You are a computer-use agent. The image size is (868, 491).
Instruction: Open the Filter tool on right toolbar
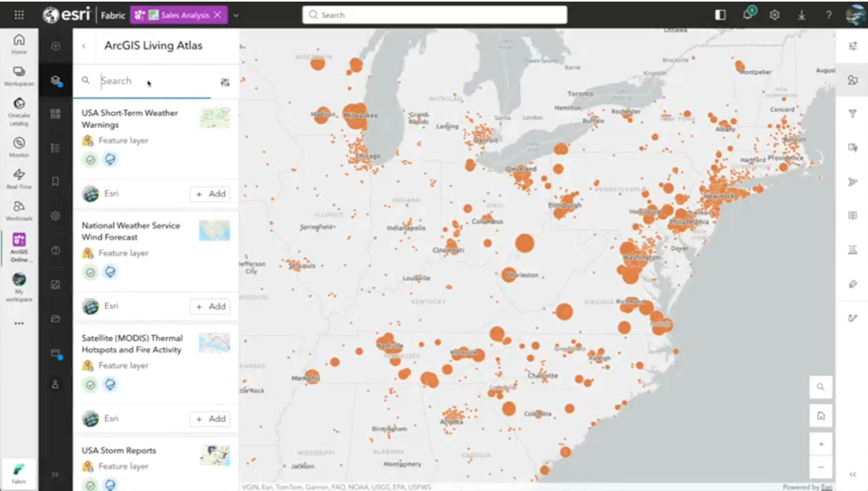tap(852, 114)
